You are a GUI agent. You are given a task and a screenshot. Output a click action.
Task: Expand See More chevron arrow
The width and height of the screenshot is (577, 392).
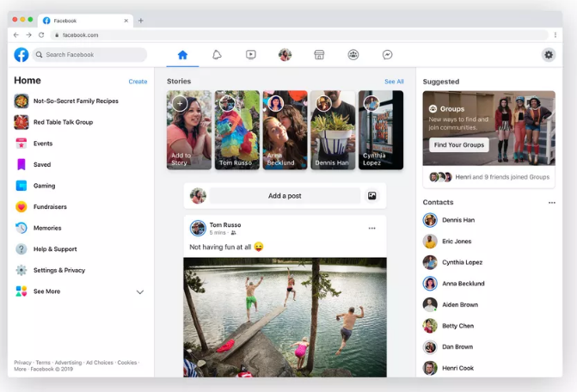click(140, 292)
